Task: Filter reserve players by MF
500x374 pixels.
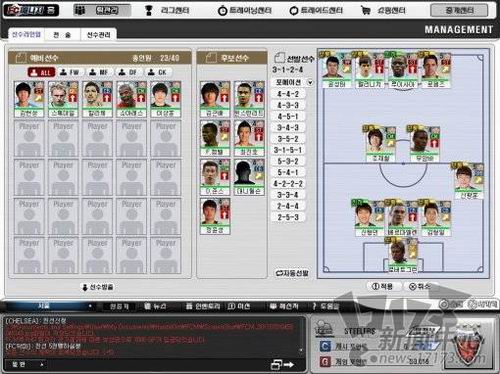Action: click(99, 72)
